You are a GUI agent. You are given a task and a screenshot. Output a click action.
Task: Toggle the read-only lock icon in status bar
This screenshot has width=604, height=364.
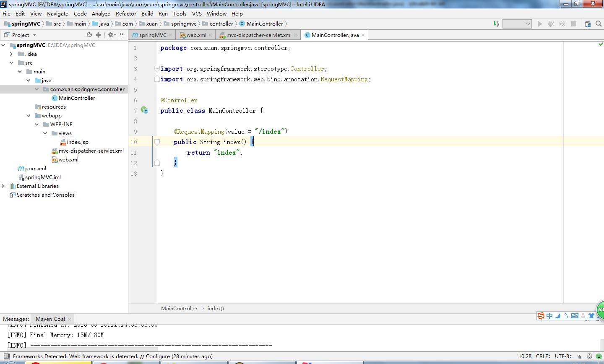click(579, 356)
